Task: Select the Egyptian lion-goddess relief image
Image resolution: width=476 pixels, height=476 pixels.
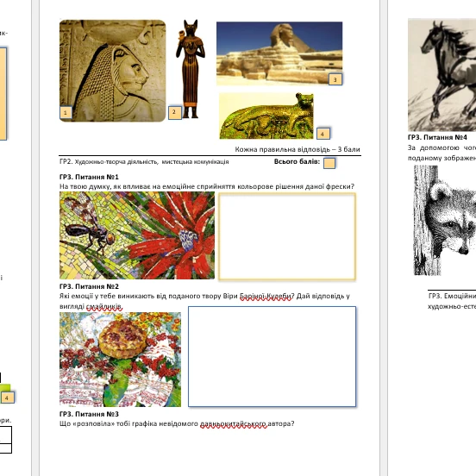Action: click(x=113, y=71)
